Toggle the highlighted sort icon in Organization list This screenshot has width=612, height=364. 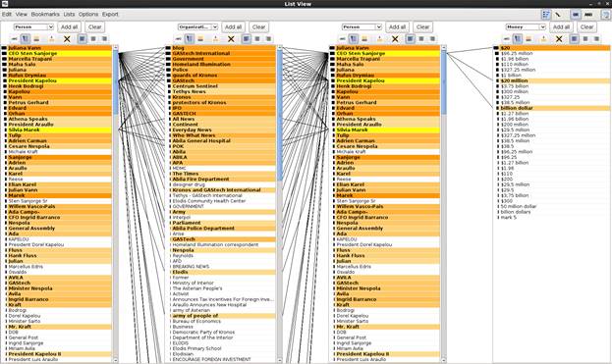190,38
